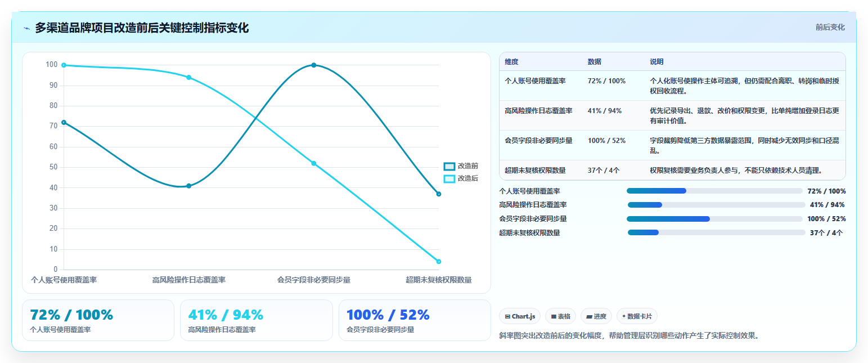Select the Chart.js tag chip
Viewport: 868px width, 363px height.
tap(520, 316)
